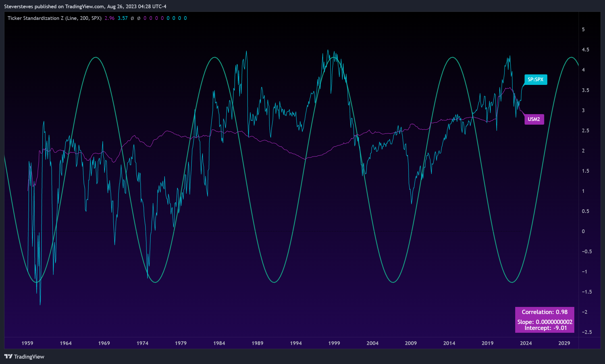Click the 2.5 value on price scale
This screenshot has width=605, height=364.
click(585, 131)
